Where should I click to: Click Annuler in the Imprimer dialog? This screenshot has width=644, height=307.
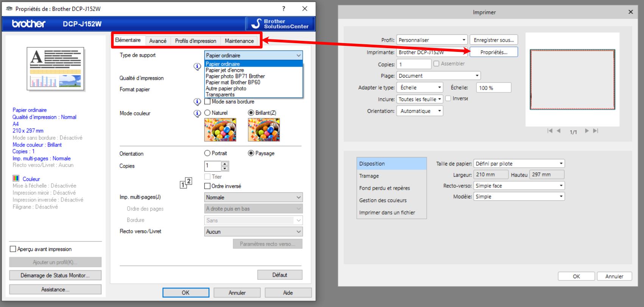click(614, 276)
